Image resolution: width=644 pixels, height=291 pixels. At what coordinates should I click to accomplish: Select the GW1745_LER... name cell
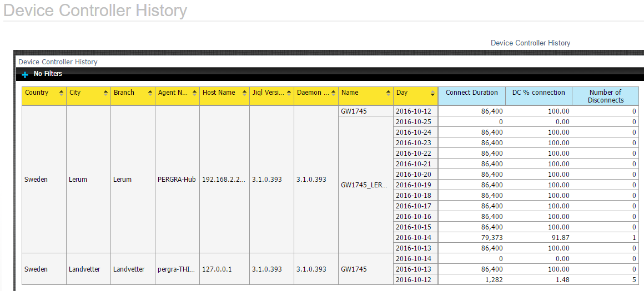[365, 185]
